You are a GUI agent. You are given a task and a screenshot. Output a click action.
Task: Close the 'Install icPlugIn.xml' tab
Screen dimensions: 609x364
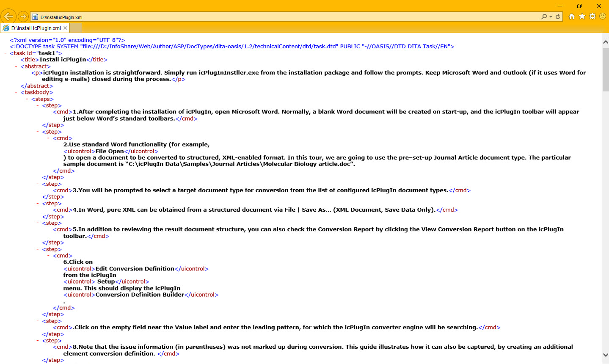point(65,28)
